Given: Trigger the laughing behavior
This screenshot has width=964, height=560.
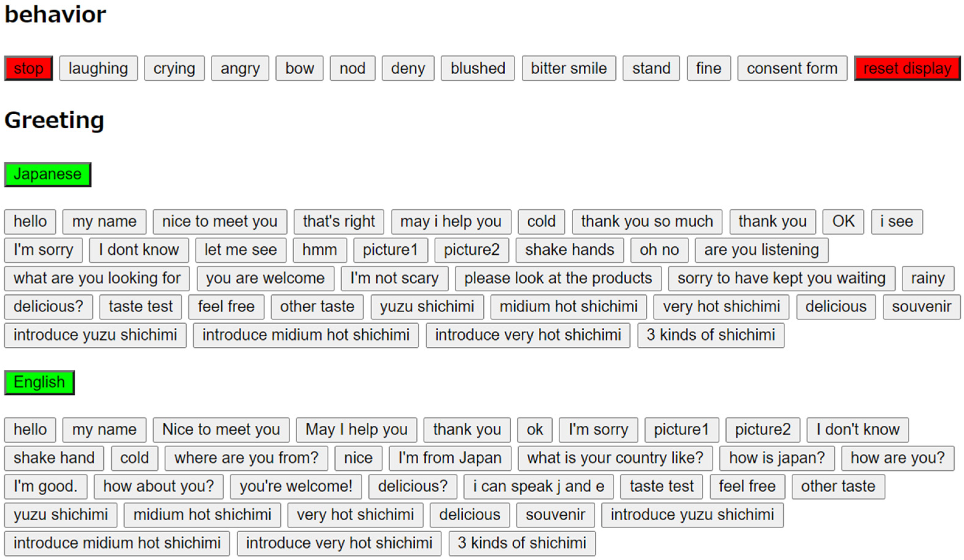Looking at the screenshot, I should point(98,68).
